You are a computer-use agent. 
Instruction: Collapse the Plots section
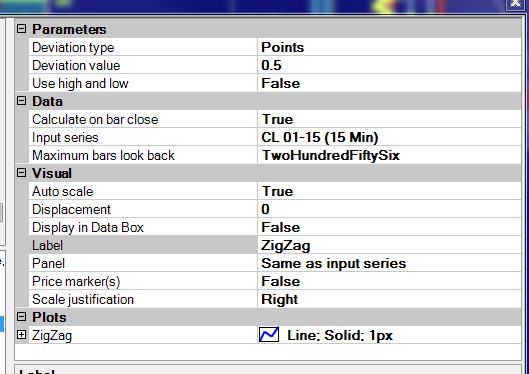[21, 317]
